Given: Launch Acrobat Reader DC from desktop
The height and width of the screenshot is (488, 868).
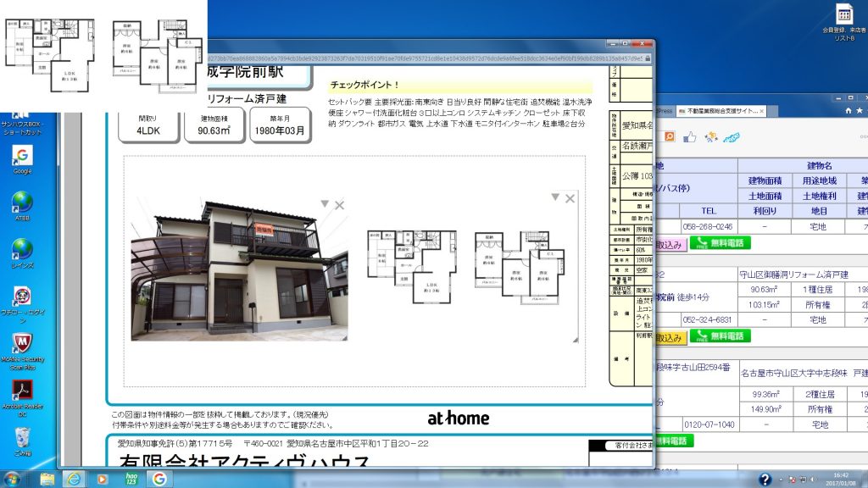Looking at the screenshot, I should click(22, 390).
